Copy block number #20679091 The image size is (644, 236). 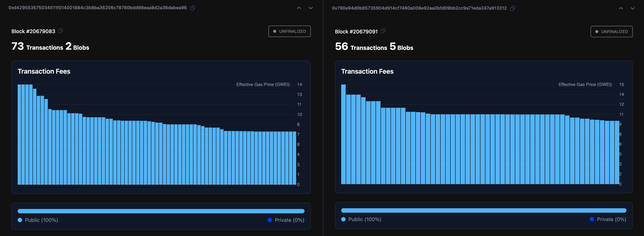(383, 31)
